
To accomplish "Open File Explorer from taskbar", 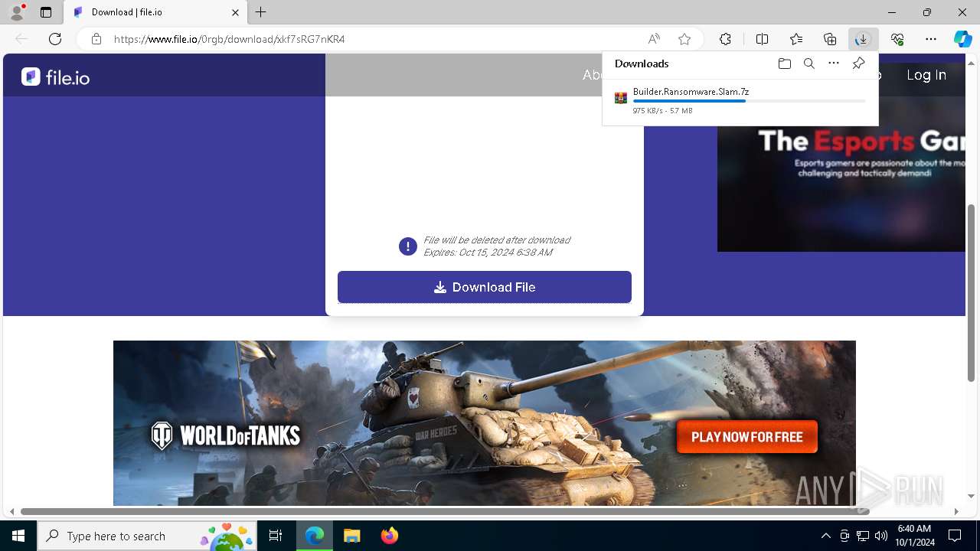I will tap(351, 536).
